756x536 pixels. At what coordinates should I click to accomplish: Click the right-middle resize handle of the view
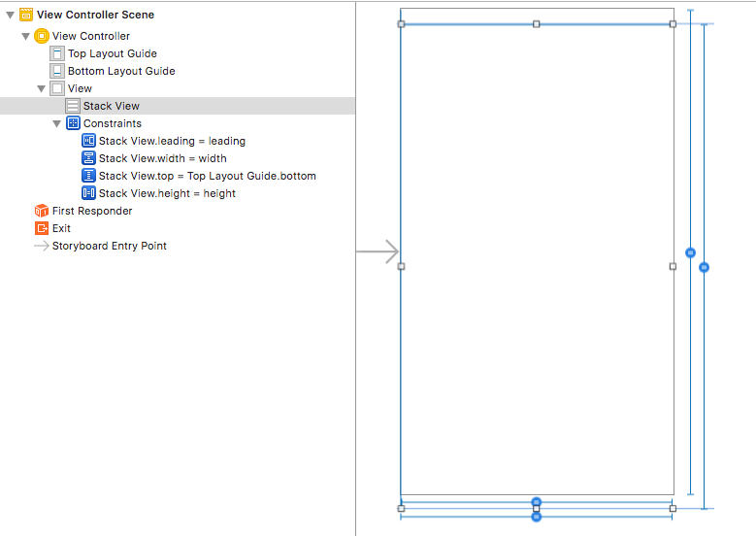(x=673, y=266)
